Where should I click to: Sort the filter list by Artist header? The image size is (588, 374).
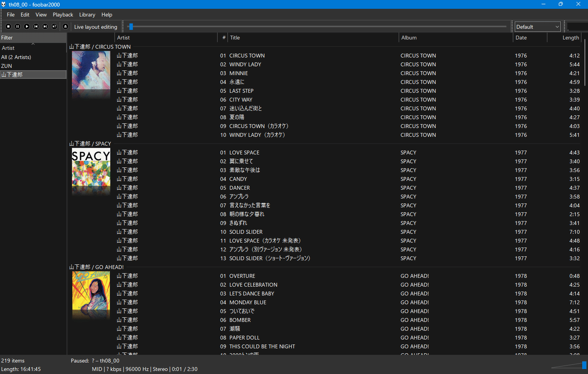(33, 48)
